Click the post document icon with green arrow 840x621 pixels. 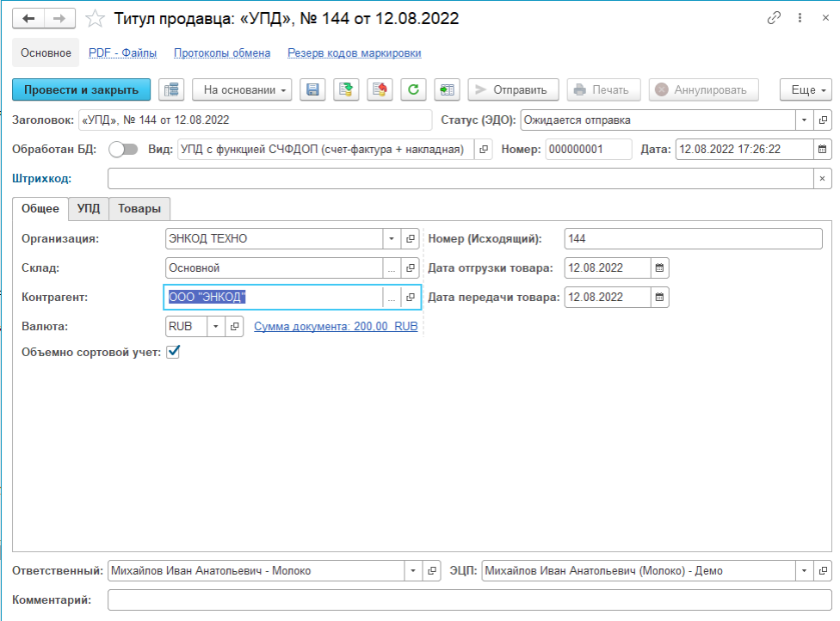coord(346,89)
